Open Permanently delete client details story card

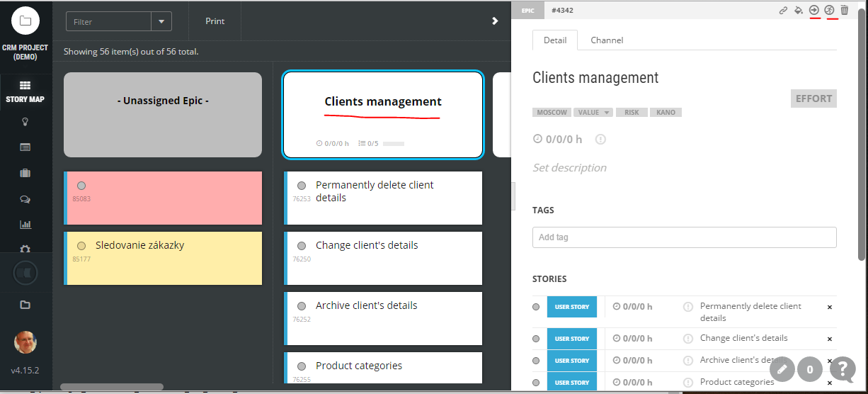click(383, 198)
